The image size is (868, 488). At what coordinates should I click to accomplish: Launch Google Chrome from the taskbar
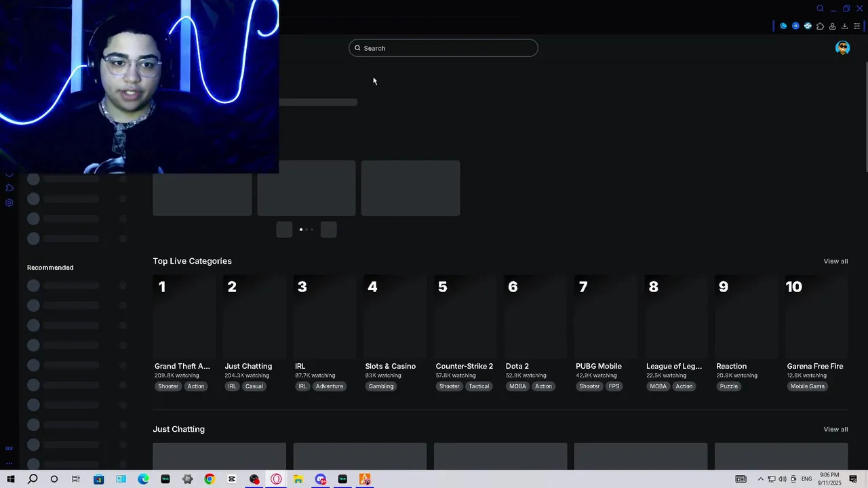pos(210,479)
